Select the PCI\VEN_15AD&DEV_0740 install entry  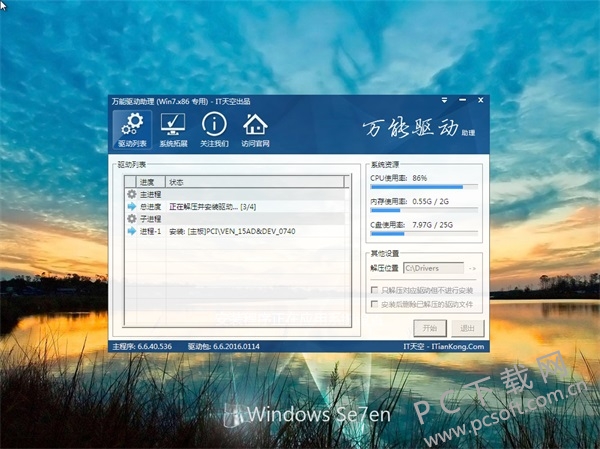tap(232, 231)
